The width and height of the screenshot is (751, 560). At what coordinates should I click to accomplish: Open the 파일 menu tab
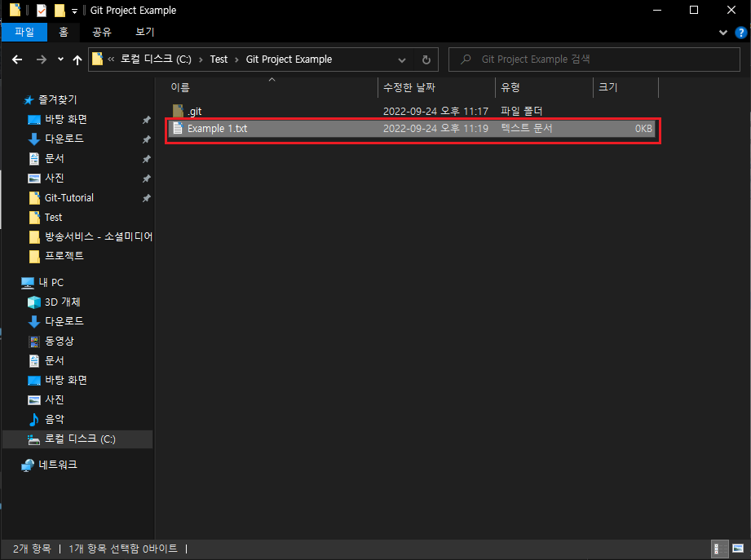coord(24,32)
